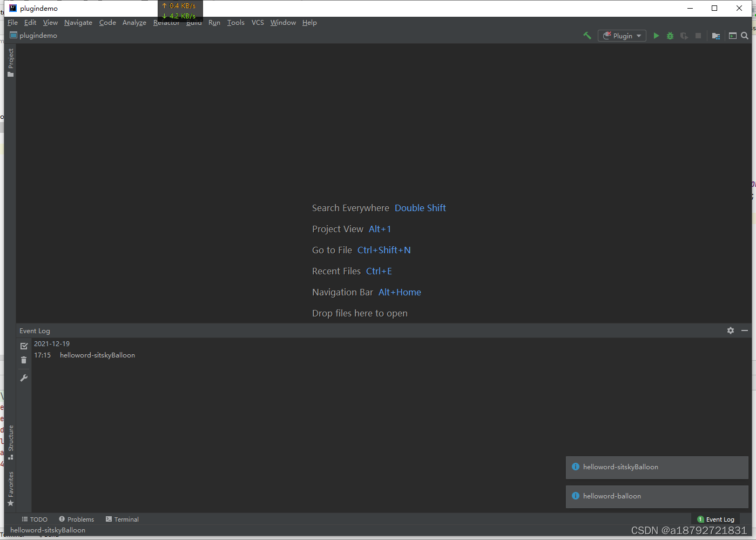Click the 2021-12-19 date in Event Log
Viewport: 756px width, 540px height.
(x=52, y=344)
